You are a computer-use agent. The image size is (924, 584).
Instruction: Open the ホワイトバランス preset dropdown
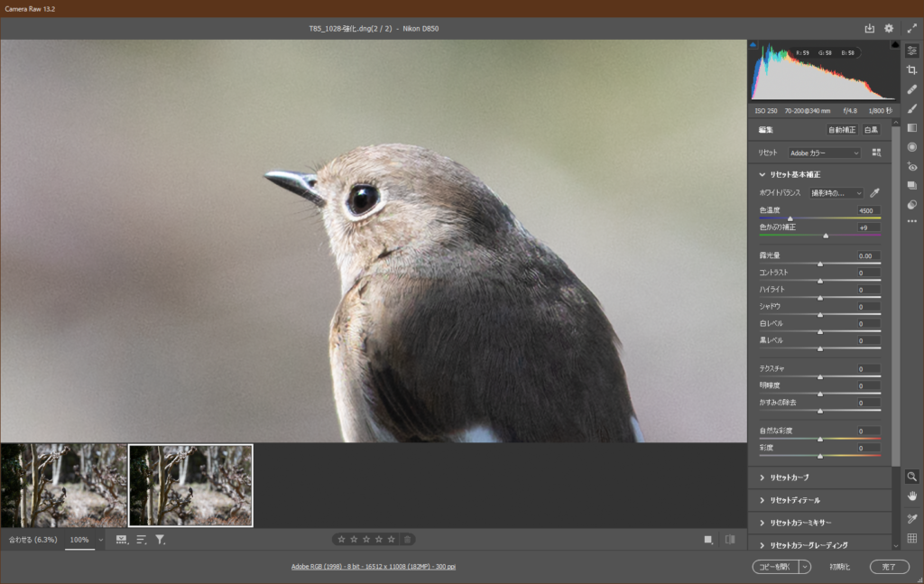pos(836,193)
